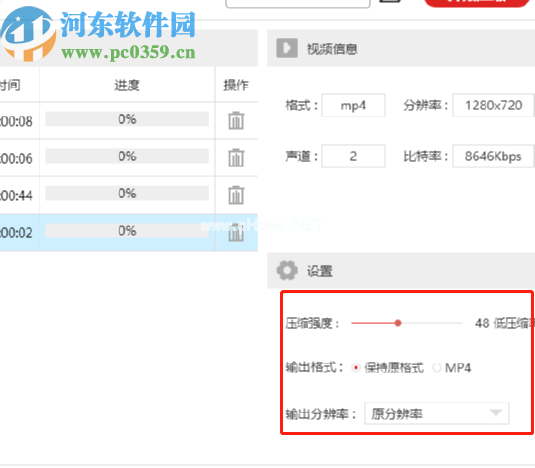Click the 格式 field showing mp4
Screen dimensions: 535x468
pyautogui.click(x=353, y=105)
